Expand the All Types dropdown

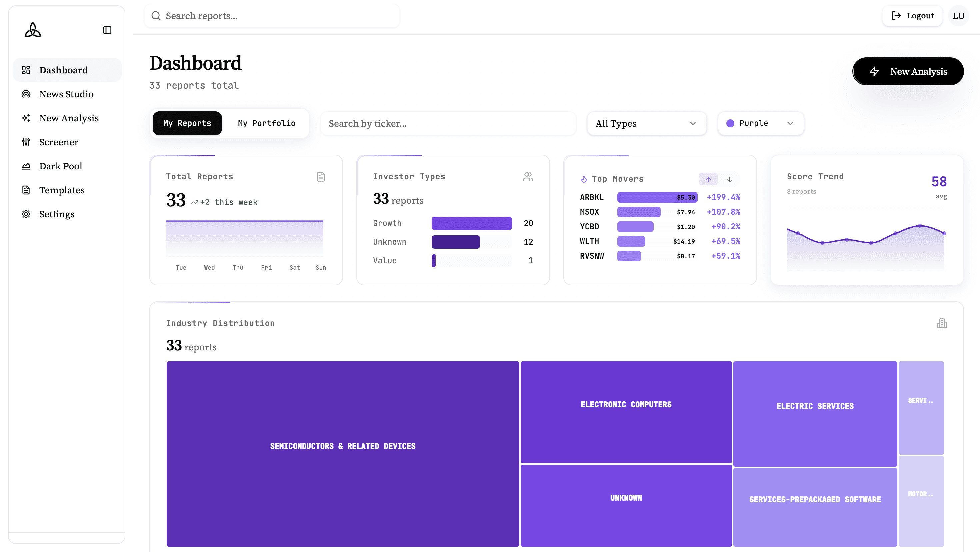(x=646, y=123)
